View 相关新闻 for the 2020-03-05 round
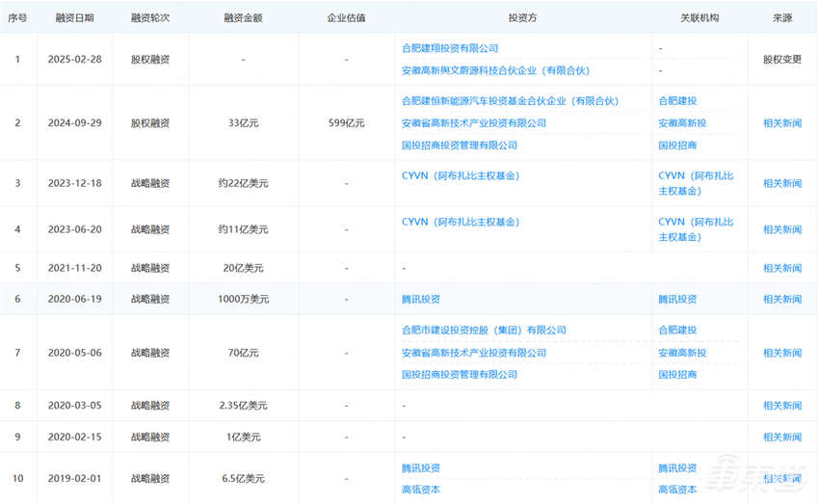 [x=781, y=406]
